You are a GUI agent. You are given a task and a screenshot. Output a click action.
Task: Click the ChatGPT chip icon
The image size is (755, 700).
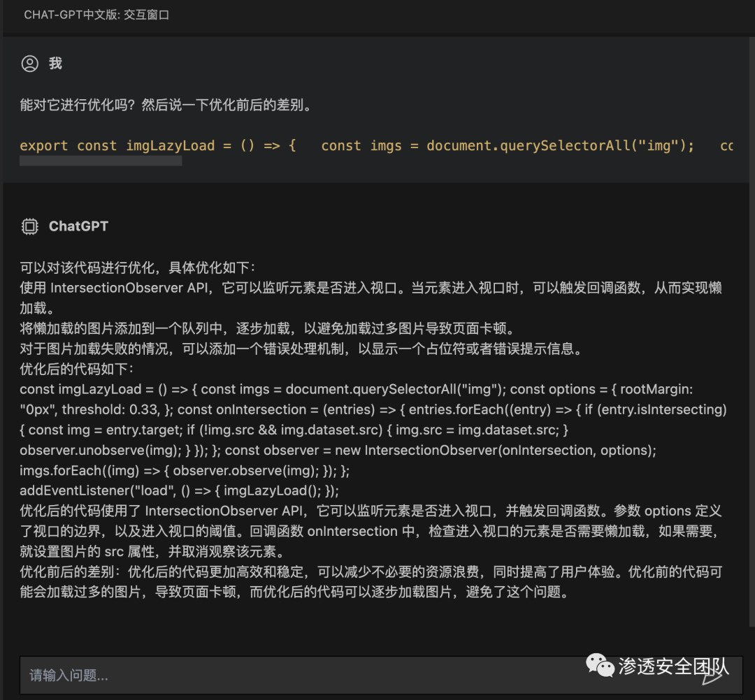[30, 226]
